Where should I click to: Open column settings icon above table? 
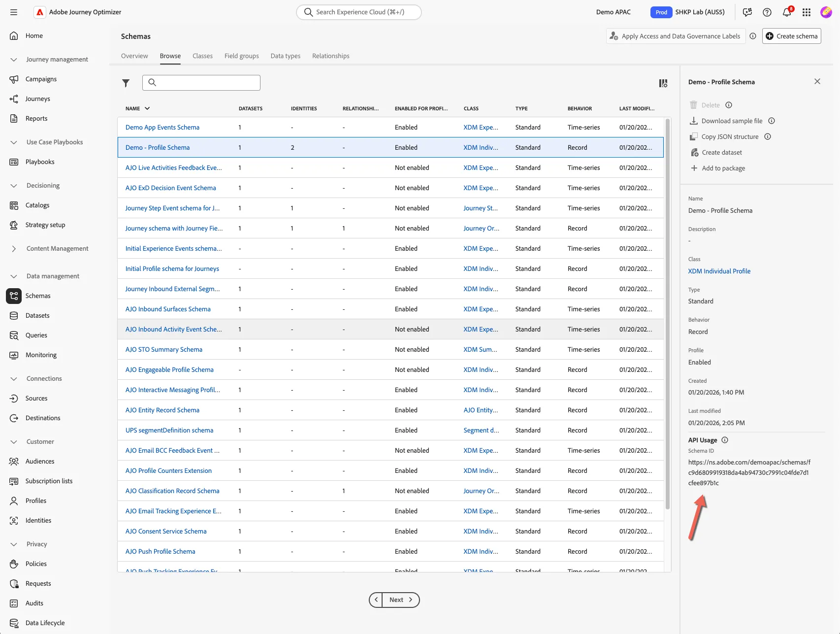click(663, 83)
